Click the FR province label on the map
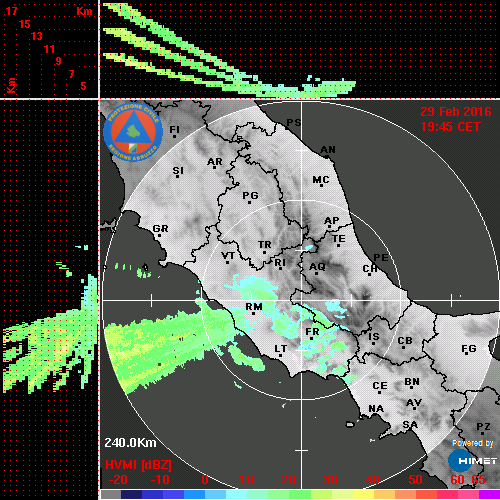 pos(312,332)
